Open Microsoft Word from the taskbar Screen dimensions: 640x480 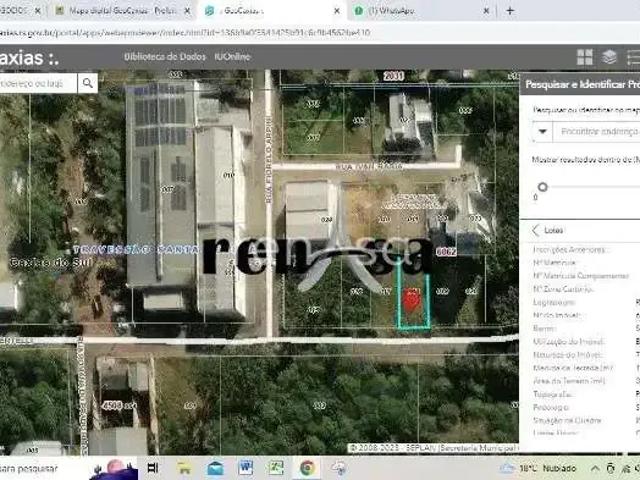pyautogui.click(x=246, y=468)
